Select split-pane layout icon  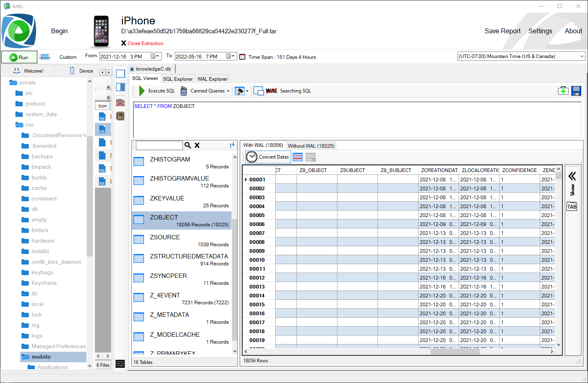point(120,87)
